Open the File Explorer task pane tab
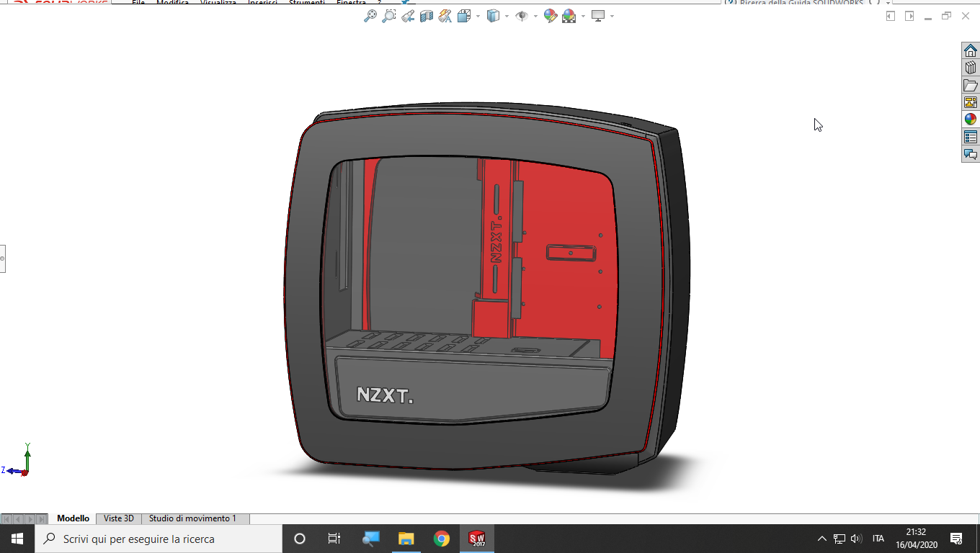This screenshot has height=553, width=980. [971, 85]
